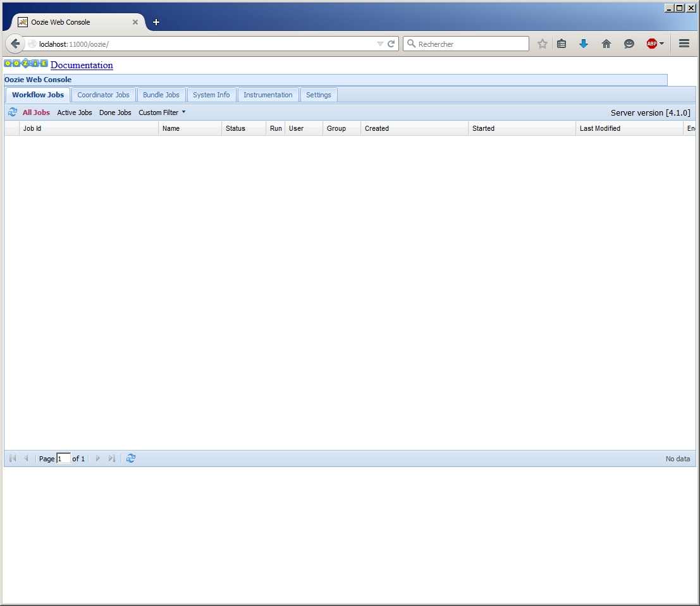Switch to the Coordinator Jobs tab
Screen dimensions: 700x606
[103, 95]
